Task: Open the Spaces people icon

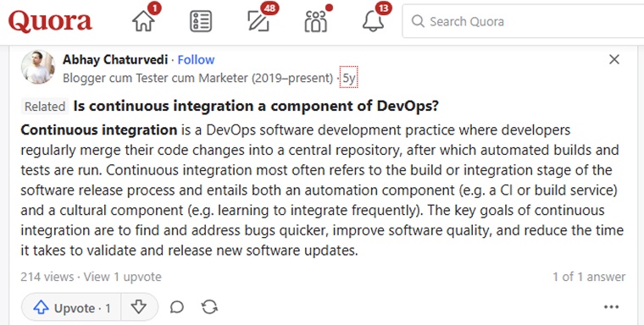Action: pos(315,21)
